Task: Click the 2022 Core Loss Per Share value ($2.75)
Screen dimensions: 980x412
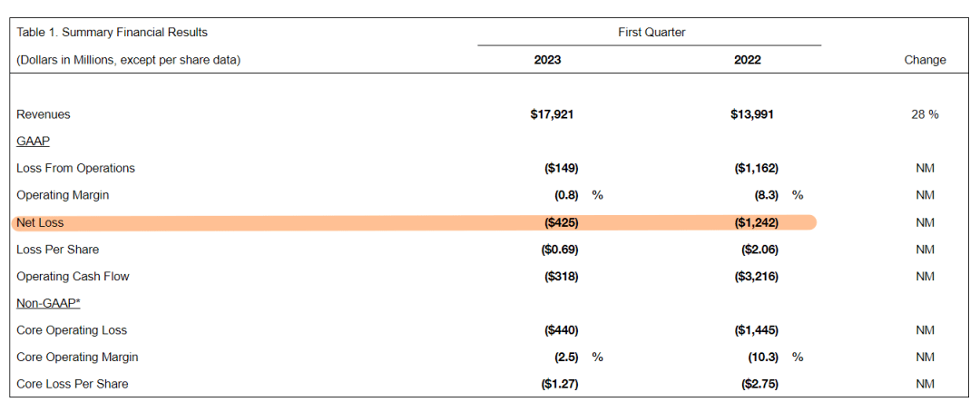Action: tap(759, 384)
